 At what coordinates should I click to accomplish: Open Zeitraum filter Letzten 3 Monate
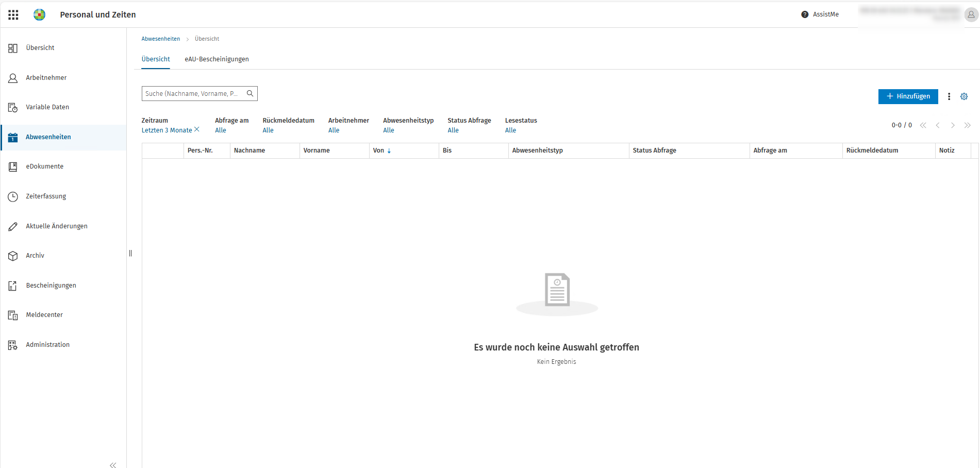coord(167,130)
